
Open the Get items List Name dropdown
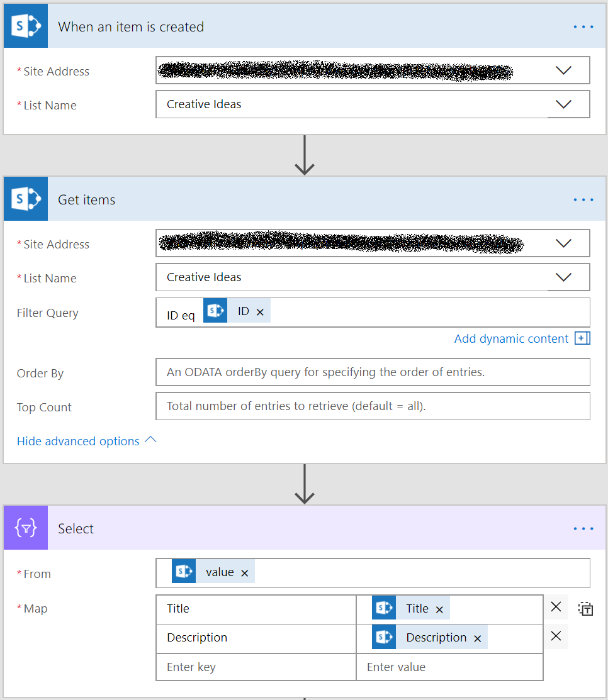coord(564,277)
